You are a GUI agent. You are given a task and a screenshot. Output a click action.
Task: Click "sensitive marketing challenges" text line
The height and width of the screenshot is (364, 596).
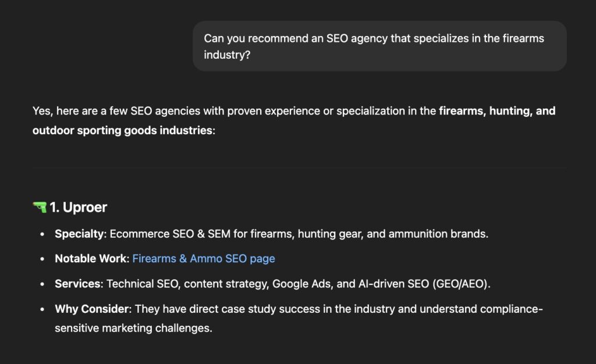tap(133, 328)
